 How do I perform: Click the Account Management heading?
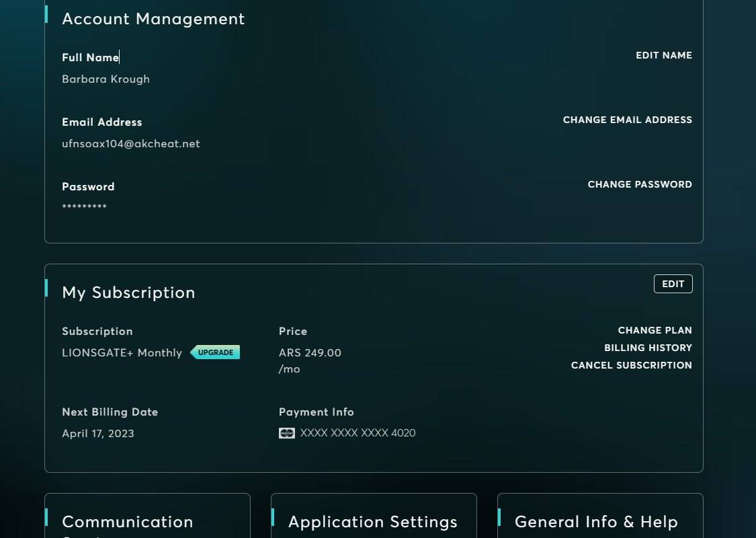(x=153, y=19)
